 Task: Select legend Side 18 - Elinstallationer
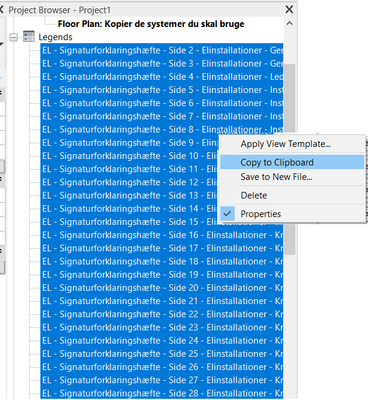click(162, 261)
